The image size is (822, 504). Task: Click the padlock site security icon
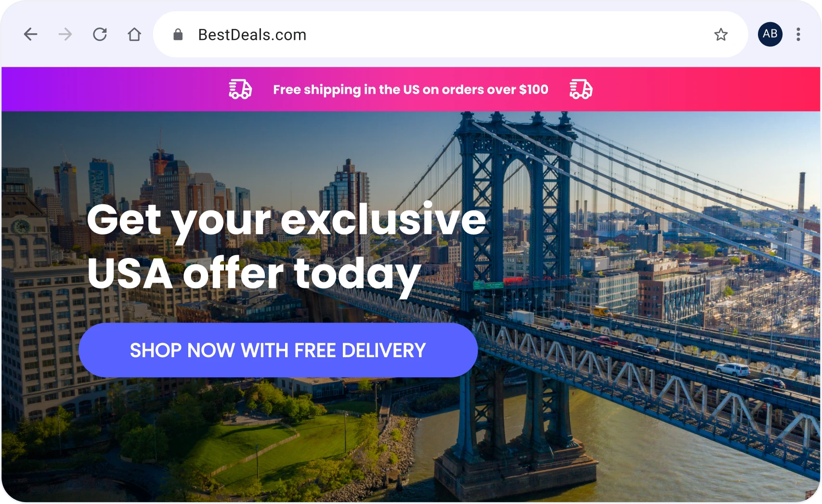178,34
